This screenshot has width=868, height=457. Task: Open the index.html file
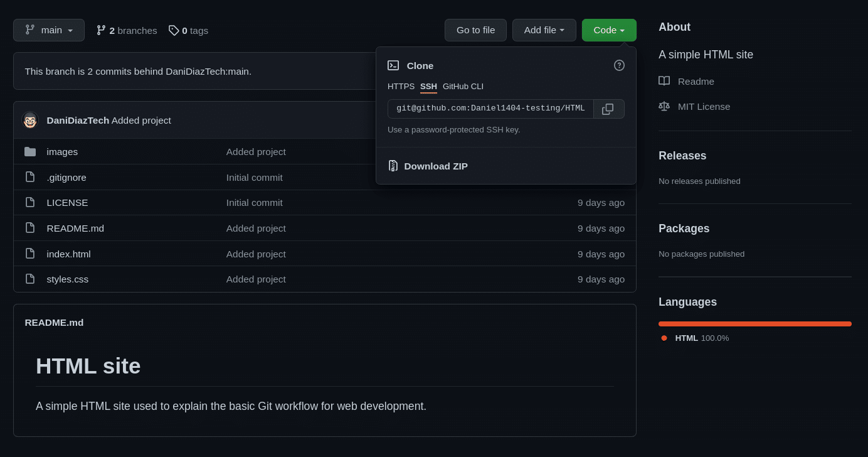point(68,254)
